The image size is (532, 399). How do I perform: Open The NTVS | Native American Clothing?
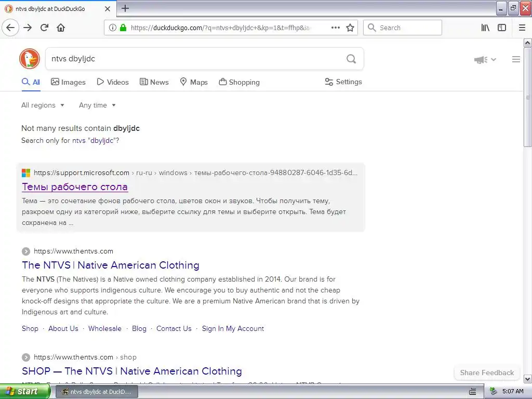point(111,265)
